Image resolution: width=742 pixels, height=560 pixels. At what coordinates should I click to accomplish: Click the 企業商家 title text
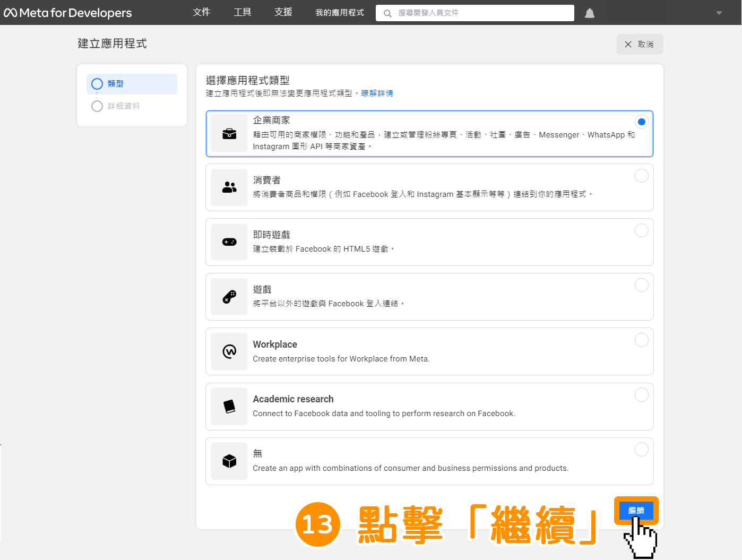point(271,120)
